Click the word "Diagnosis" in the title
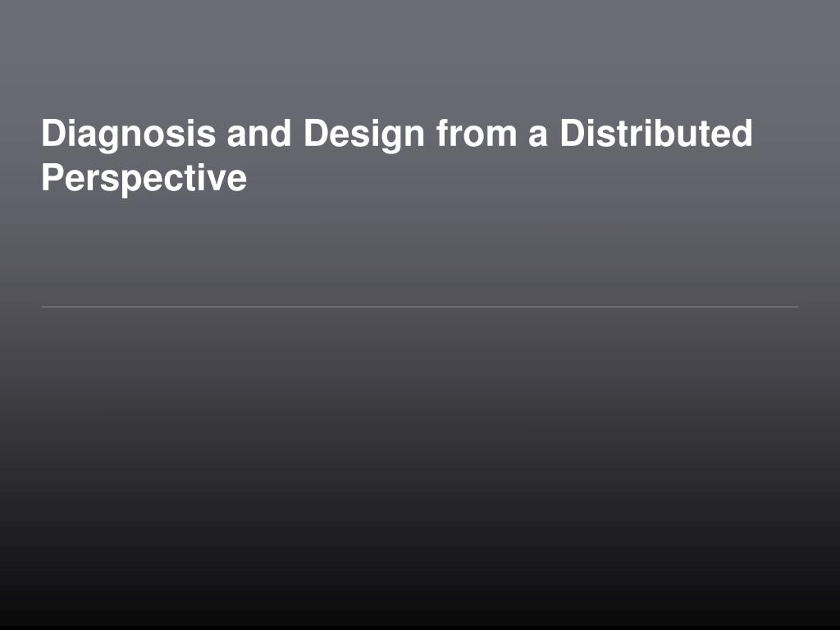This screenshot has height=630, width=840. coord(129,135)
